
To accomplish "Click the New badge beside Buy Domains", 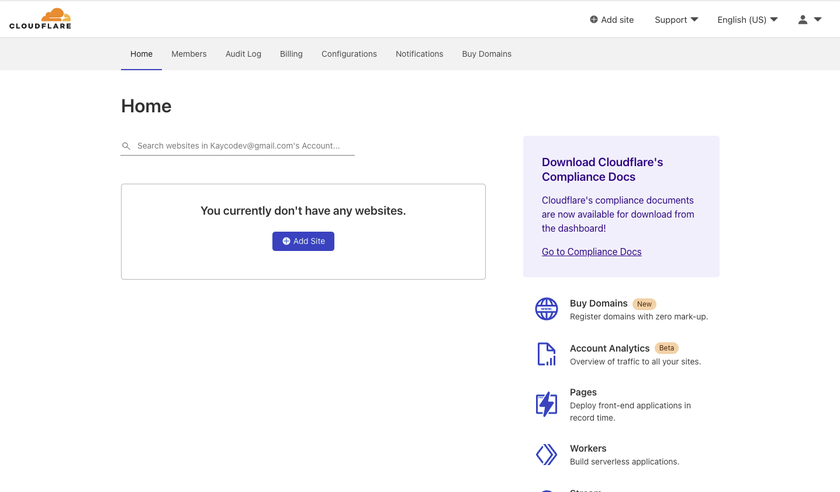I will click(x=644, y=304).
